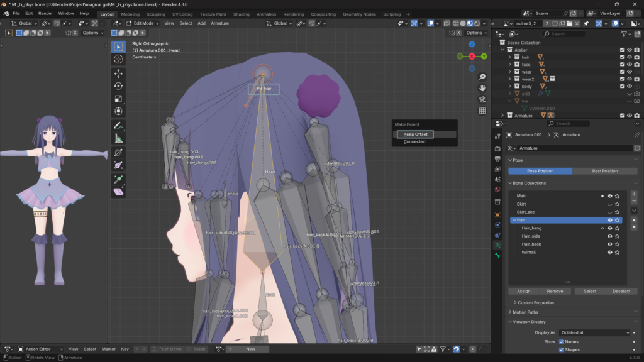Click the Assign button
Image resolution: width=644 pixels, height=362 pixels.
coord(524,291)
